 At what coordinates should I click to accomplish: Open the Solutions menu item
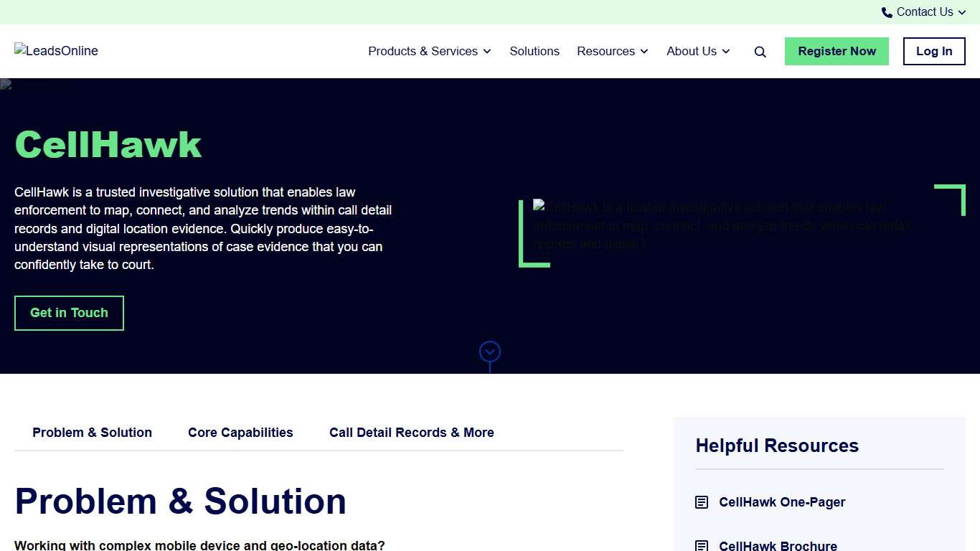click(534, 51)
